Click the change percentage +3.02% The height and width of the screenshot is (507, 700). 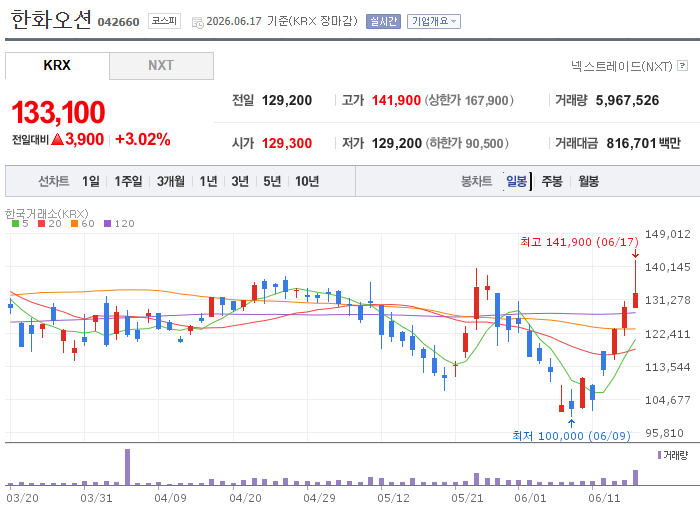(x=142, y=139)
